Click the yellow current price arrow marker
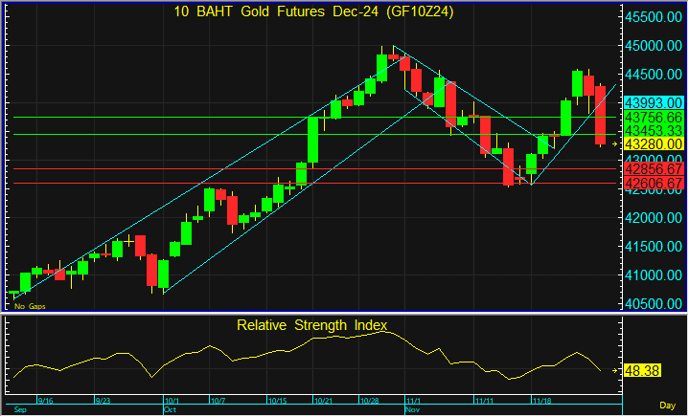Screen dimensions: 689x417 click(616, 144)
